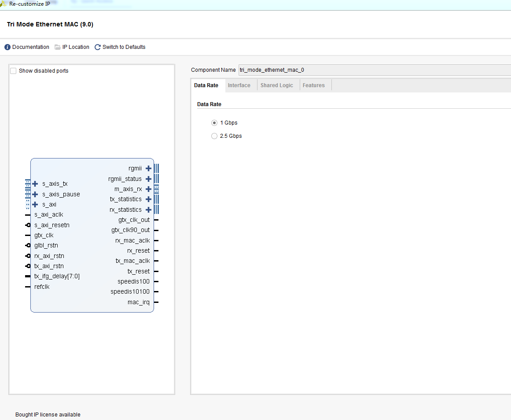Select the rx_mac_aclk port label
The height and width of the screenshot is (420, 511).
(x=132, y=241)
